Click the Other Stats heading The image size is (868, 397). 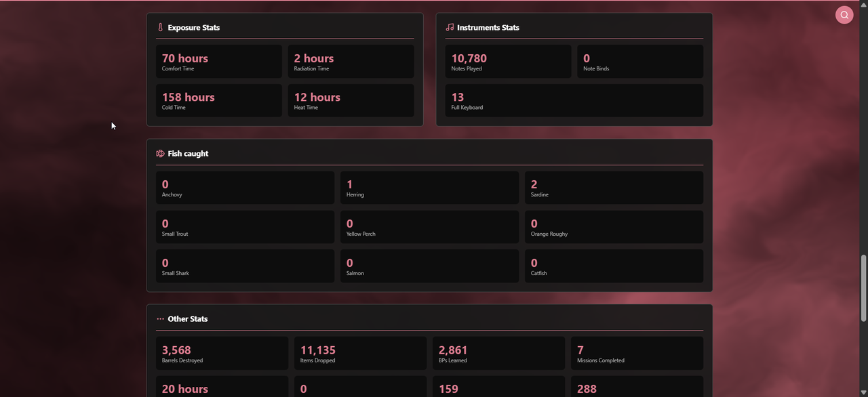[188, 319]
